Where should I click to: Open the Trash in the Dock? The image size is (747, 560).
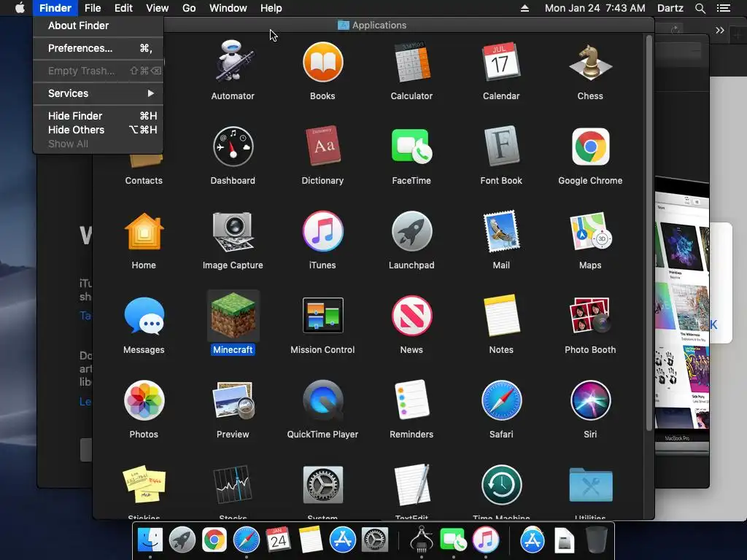(x=596, y=540)
